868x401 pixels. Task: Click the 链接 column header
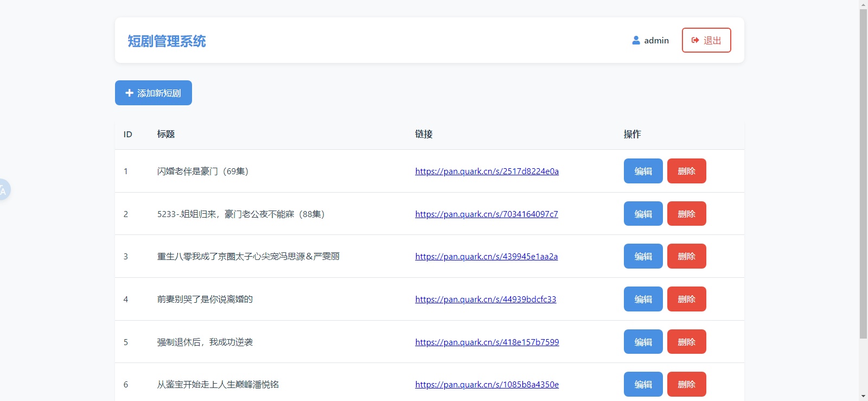(424, 134)
